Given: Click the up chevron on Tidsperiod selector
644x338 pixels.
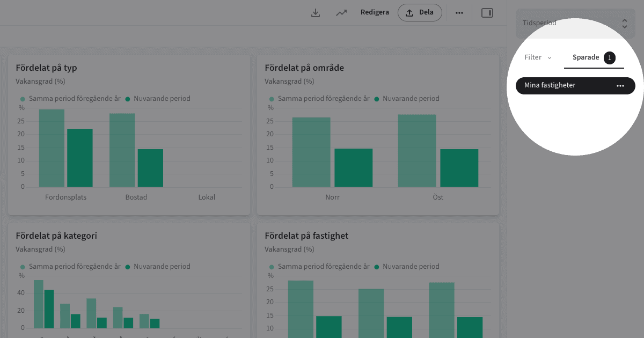Looking at the screenshot, I should (x=624, y=20).
